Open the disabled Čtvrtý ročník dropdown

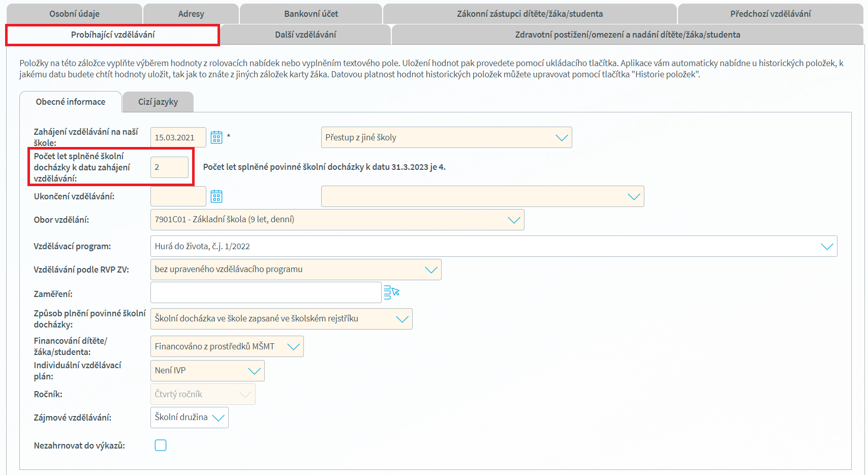tap(203, 394)
